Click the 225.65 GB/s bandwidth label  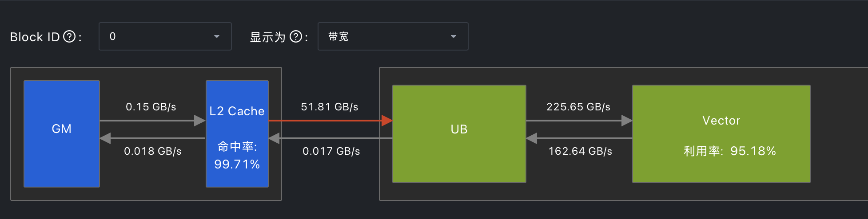tap(578, 107)
